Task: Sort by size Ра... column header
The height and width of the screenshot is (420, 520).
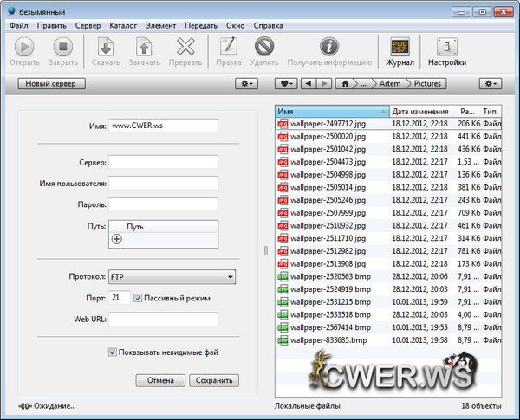Action: (x=469, y=112)
